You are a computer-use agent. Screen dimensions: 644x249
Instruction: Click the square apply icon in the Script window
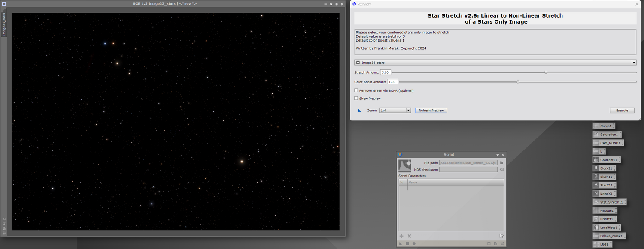click(x=407, y=243)
